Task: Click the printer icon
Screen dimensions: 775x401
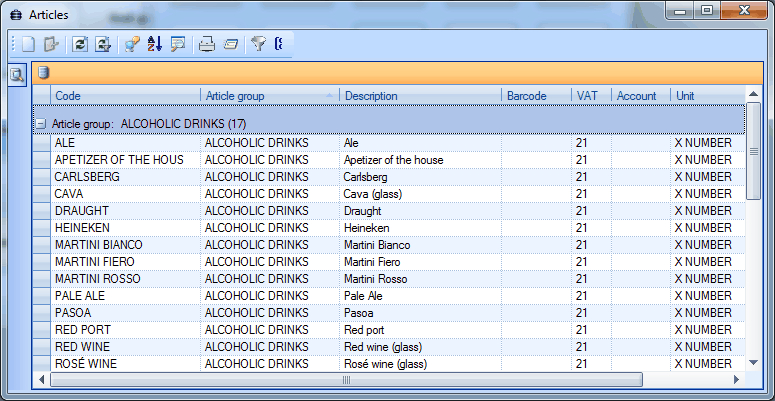Action: (206, 44)
